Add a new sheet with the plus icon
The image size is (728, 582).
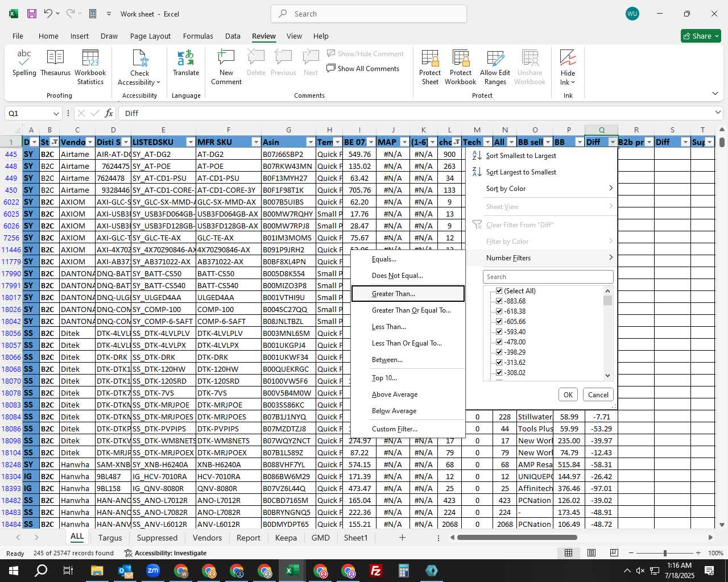tap(402, 538)
